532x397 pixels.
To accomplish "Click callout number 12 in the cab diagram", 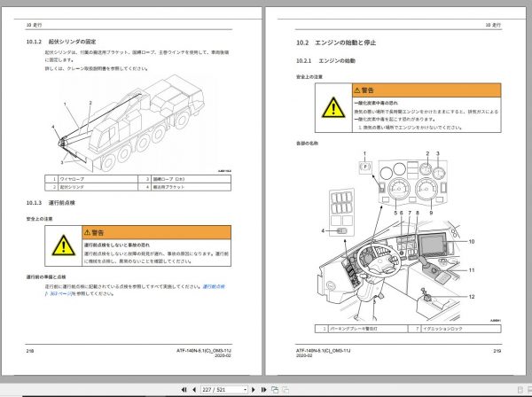I will tap(472, 297).
